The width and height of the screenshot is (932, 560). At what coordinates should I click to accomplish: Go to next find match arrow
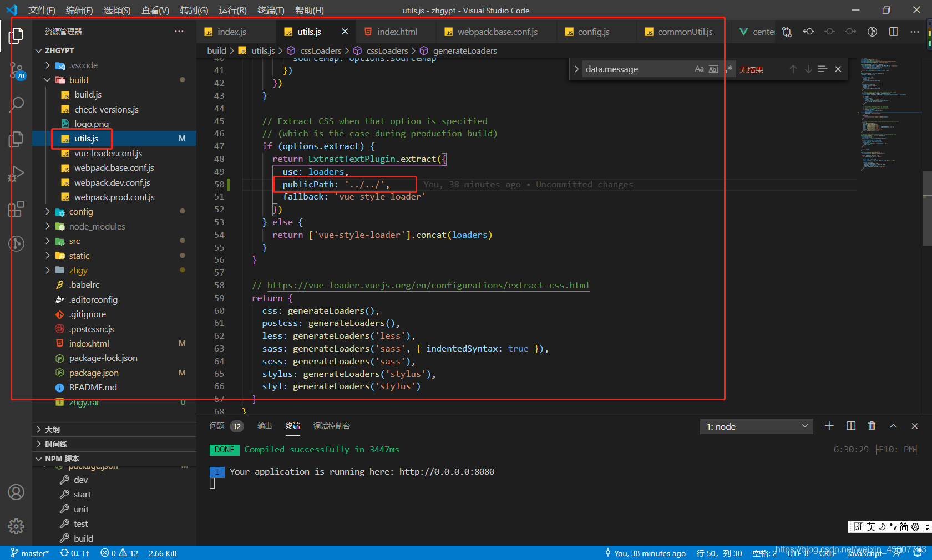pos(808,69)
